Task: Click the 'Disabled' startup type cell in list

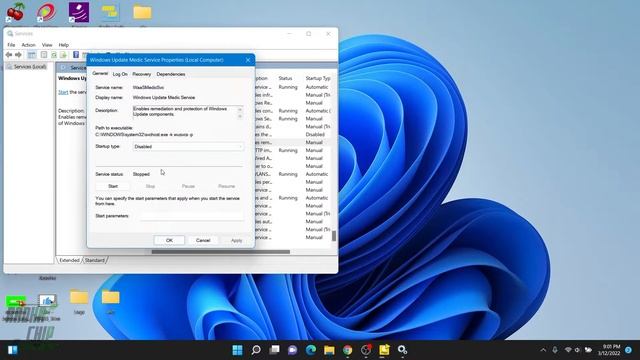Action: pyautogui.click(x=315, y=134)
